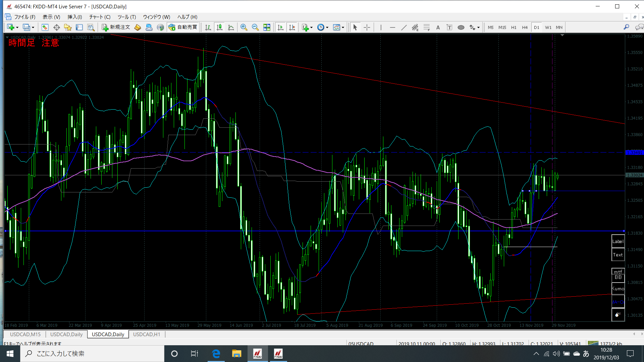644x362 pixels.
Task: Toggle chart auto scroll
Action: [280, 27]
